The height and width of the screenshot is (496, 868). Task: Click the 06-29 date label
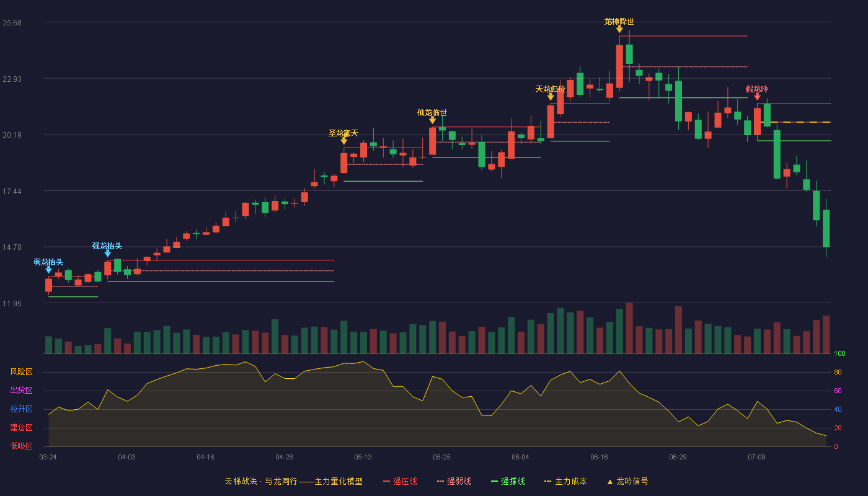pyautogui.click(x=678, y=457)
